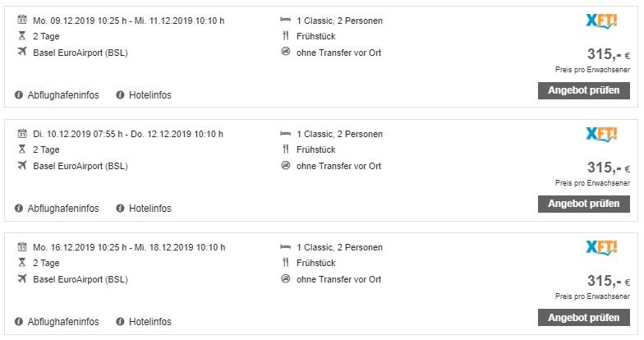Screen dimensions: 644x340
Task: Open Hotelinfos in the third offer
Action: [x=149, y=321]
